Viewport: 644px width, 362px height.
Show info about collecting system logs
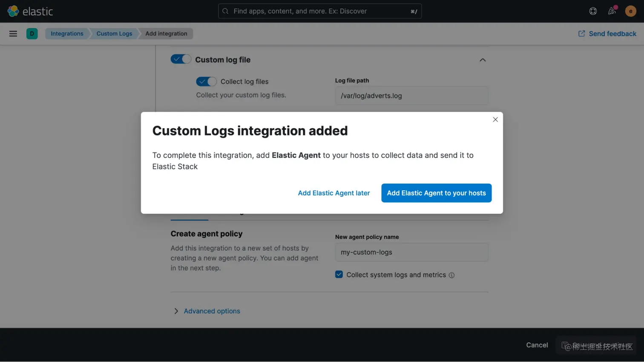click(x=451, y=276)
